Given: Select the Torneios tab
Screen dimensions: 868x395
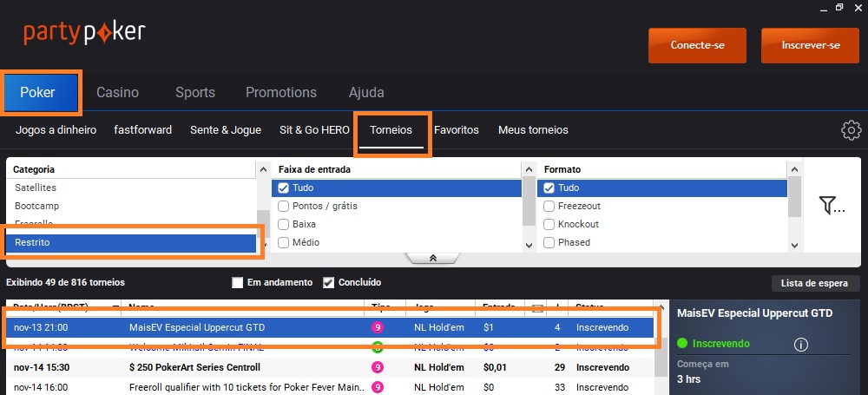Looking at the screenshot, I should pos(391,130).
